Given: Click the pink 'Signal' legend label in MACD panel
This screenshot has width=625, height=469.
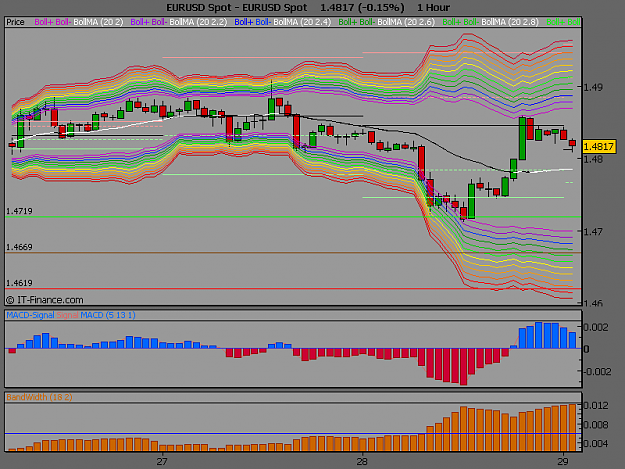Looking at the screenshot, I should pyautogui.click(x=67, y=315).
